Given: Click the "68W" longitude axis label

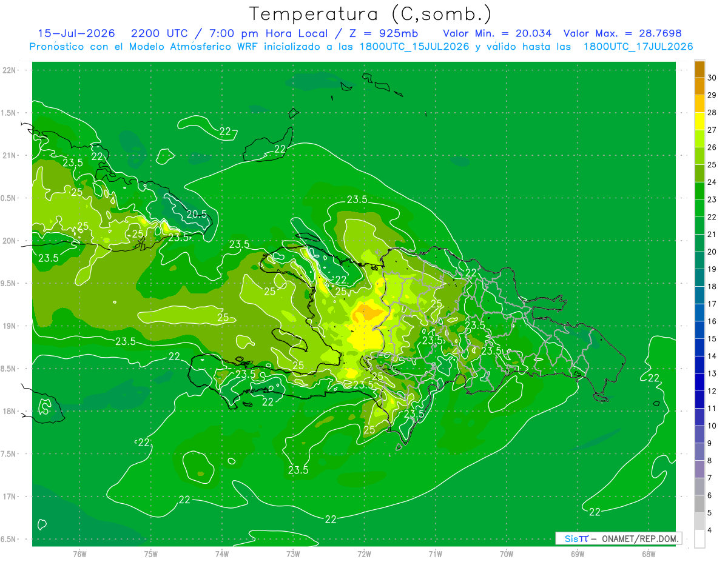Looking at the screenshot, I should [649, 554].
